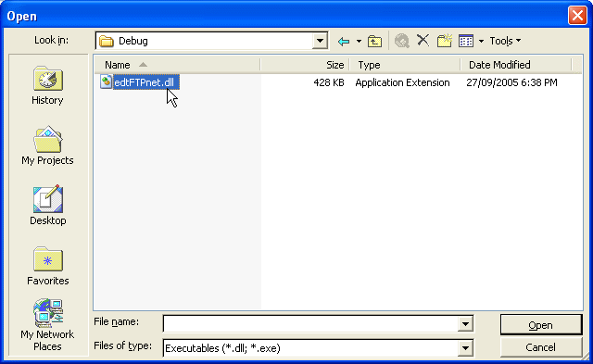593x364 pixels.
Task: Click the 27/09/2005 6:38 PM date
Action: tap(511, 82)
